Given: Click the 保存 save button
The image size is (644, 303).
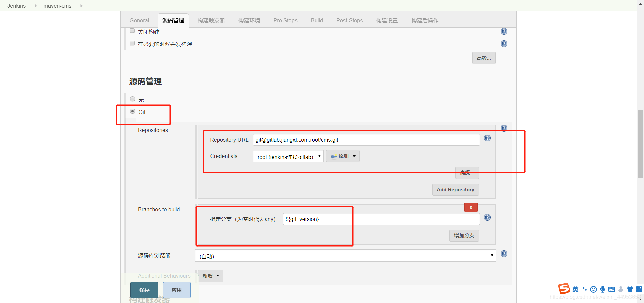Looking at the screenshot, I should tap(144, 290).
